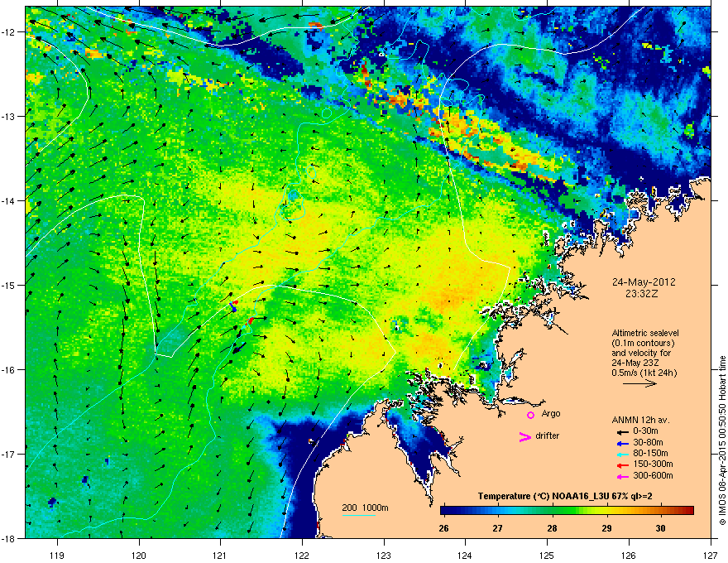Click the '23:32Z' time label
Screen dimensions: 728x563
click(x=642, y=294)
